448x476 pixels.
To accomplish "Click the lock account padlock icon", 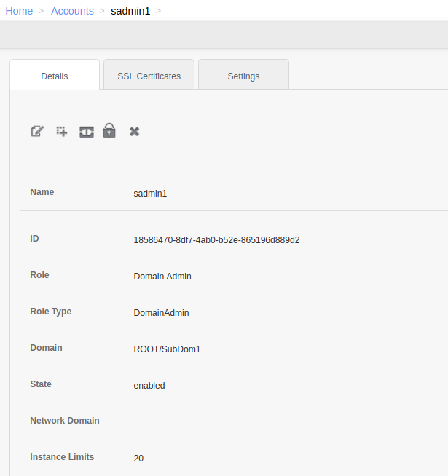I will (109, 130).
